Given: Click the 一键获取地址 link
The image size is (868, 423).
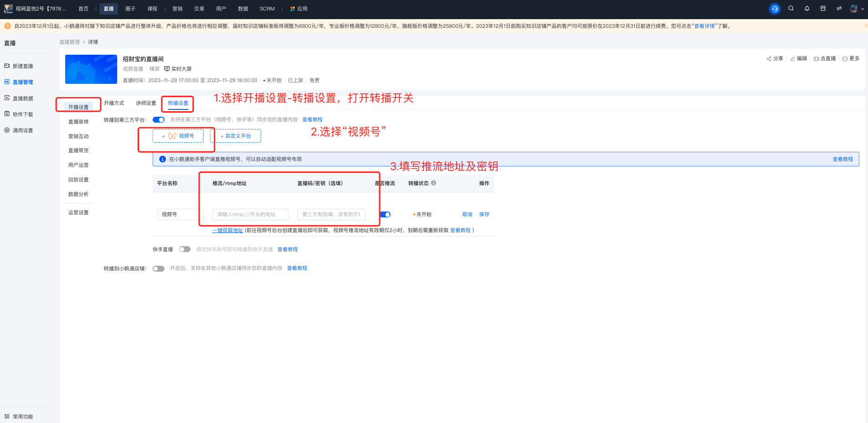Looking at the screenshot, I should [227, 230].
